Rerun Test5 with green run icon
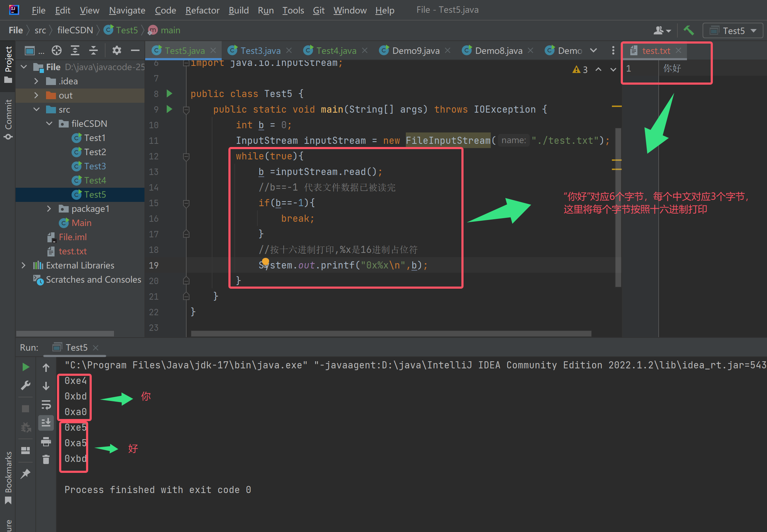The height and width of the screenshot is (532, 767). click(x=25, y=367)
